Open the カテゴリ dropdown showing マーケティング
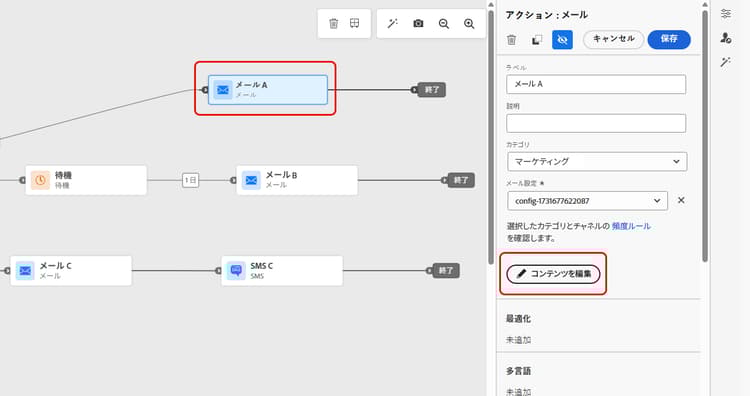This screenshot has height=396, width=750. click(x=597, y=162)
